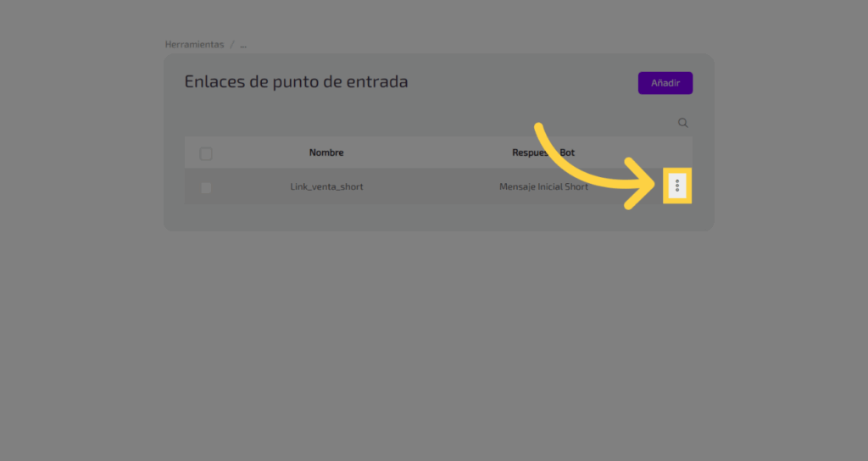
Task: Click the breadcrumb slash separator
Action: coord(231,44)
